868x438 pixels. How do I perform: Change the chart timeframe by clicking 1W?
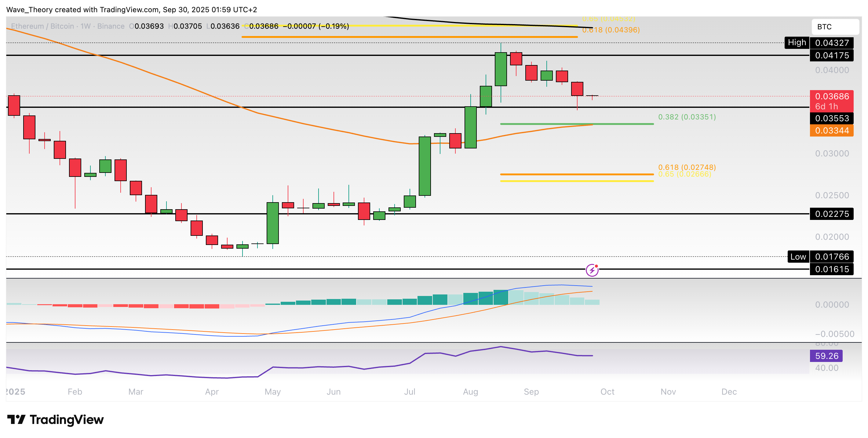[x=85, y=26]
